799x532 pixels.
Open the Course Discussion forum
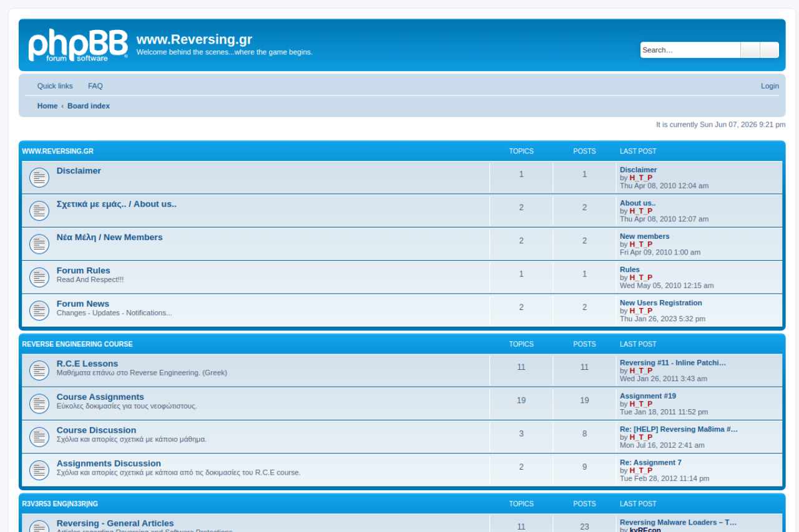(x=96, y=430)
